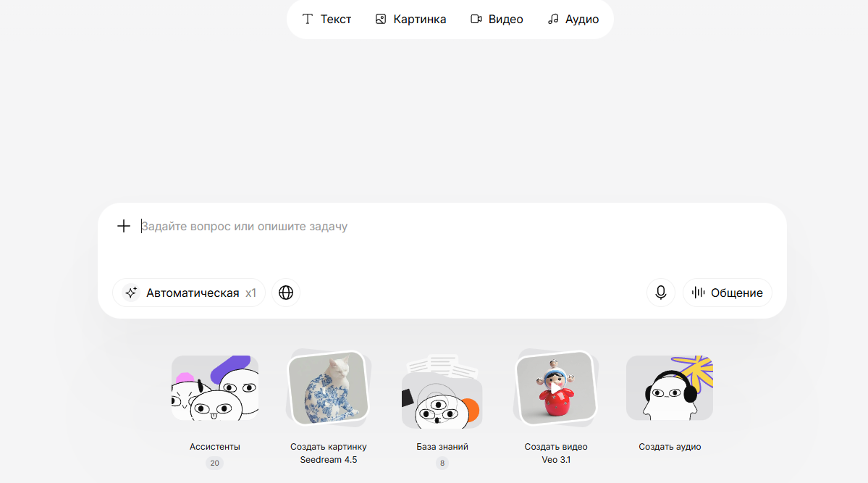Screen dimensions: 868x483
Task: Go to the Аудио tab label
Action: pos(582,20)
